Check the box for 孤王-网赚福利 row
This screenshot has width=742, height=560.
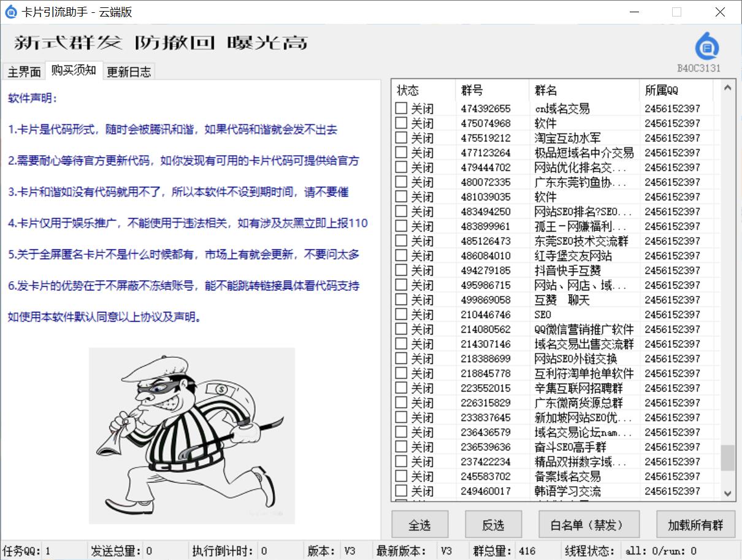coord(401,226)
